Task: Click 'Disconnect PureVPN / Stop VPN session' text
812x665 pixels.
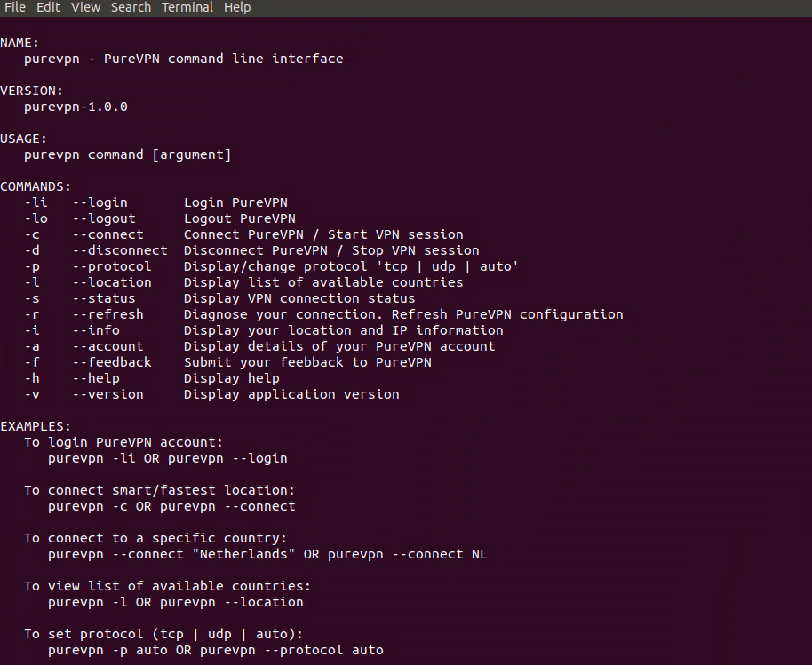Action: [331, 250]
